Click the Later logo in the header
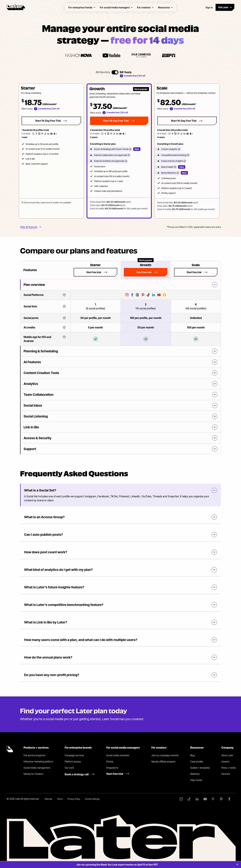Screen dimensions: 241x868 tap(16, 7)
